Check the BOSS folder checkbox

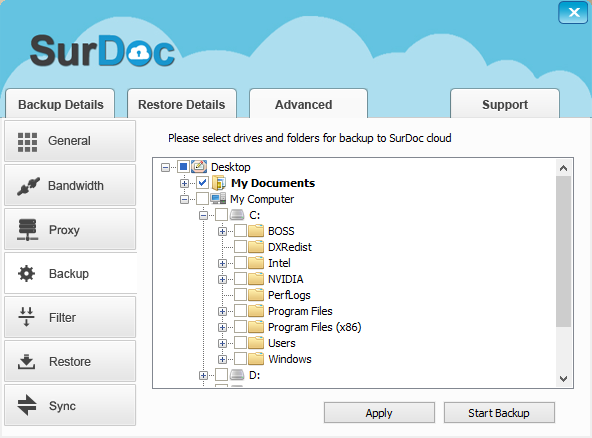[240, 231]
